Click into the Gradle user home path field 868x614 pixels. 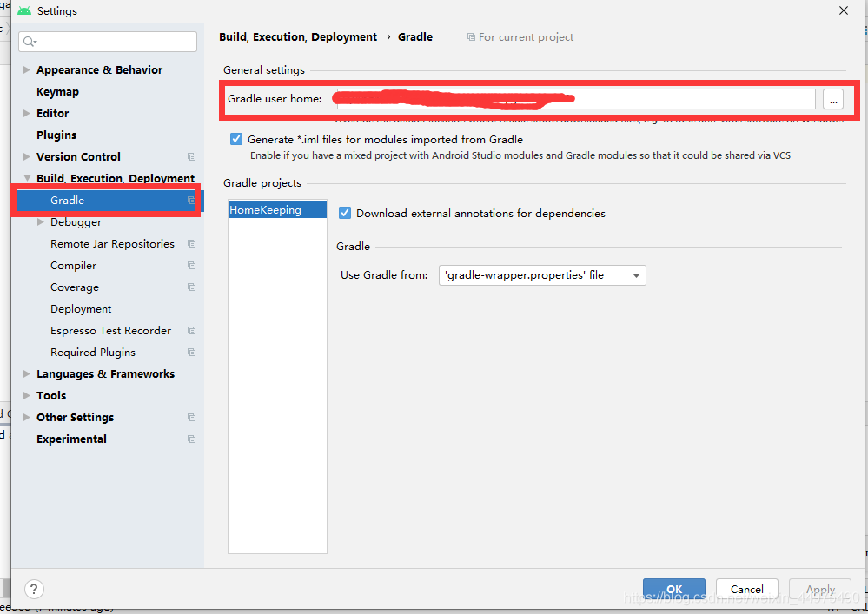pos(576,99)
